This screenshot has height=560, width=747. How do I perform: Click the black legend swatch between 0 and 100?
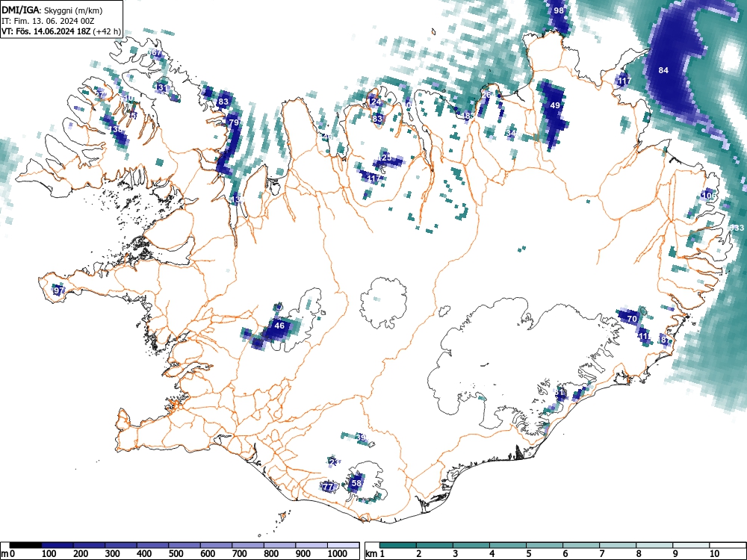tap(25, 545)
